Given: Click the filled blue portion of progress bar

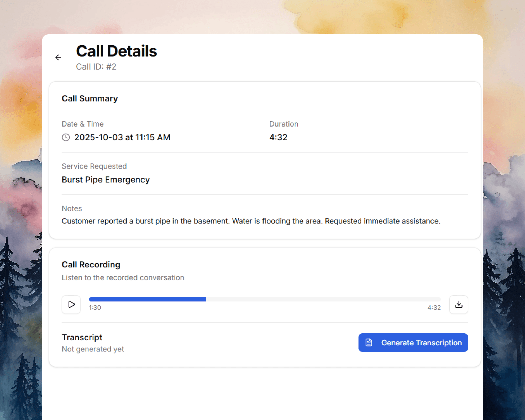Looking at the screenshot, I should (147, 299).
